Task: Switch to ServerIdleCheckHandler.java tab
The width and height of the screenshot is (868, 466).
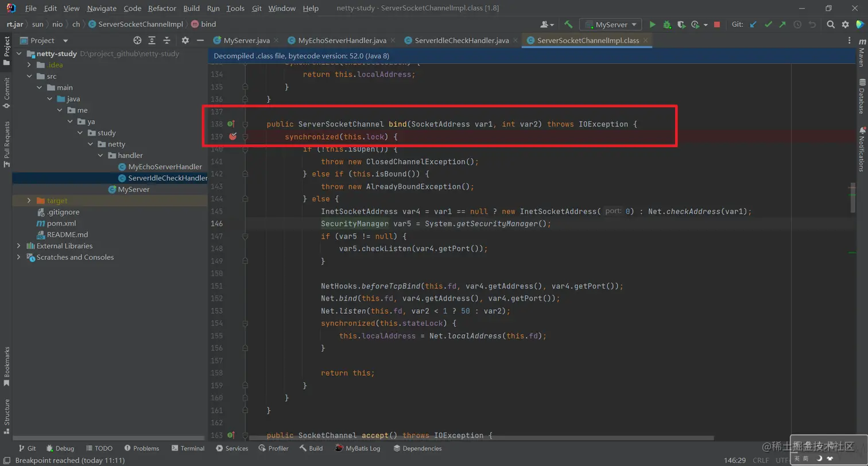Action: tap(462, 40)
